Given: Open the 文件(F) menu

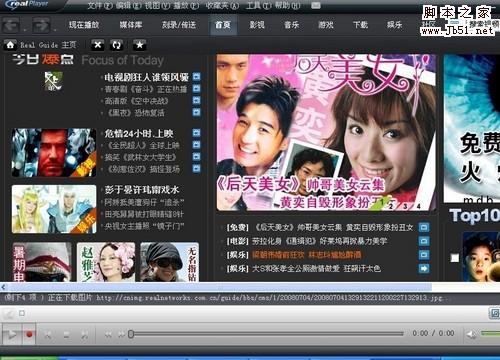Looking at the screenshot, I should 100,6.
